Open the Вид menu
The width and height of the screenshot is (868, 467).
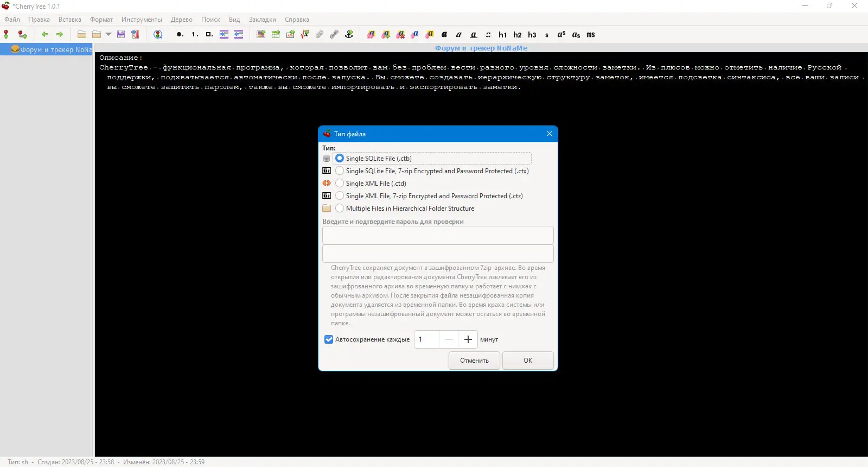234,20
